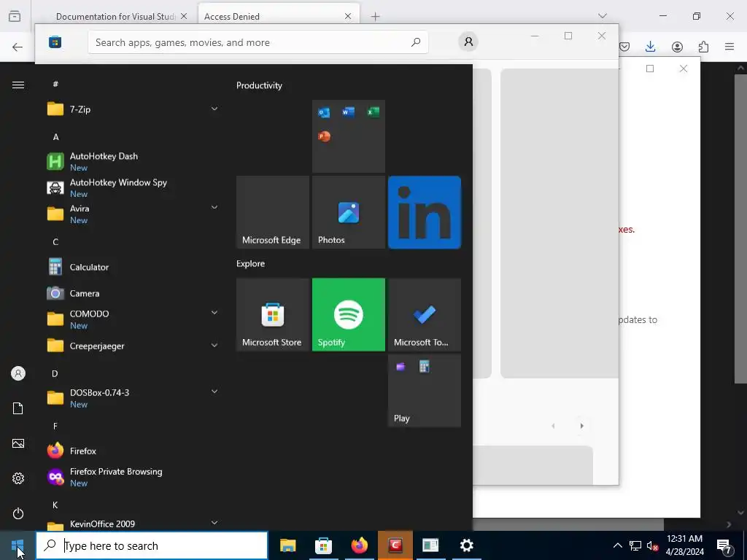Click the Microsoft Store home logo
The height and width of the screenshot is (560, 747).
55,42
